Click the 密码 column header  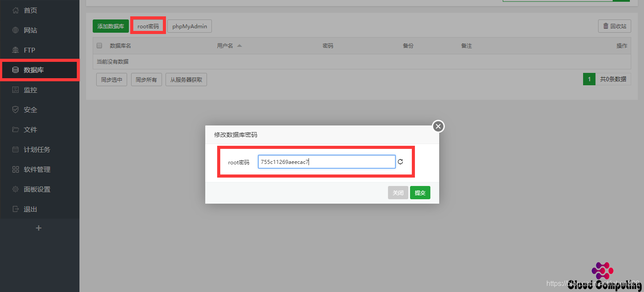pos(328,46)
